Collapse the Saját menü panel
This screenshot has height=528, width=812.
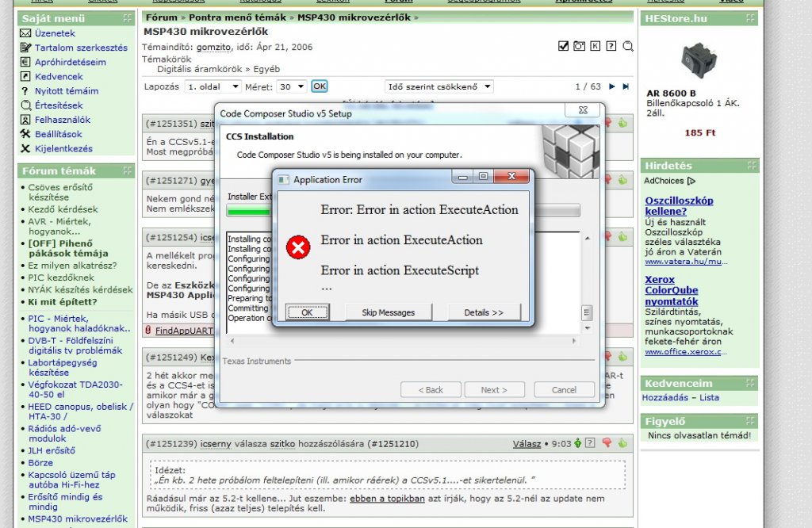coord(128,19)
